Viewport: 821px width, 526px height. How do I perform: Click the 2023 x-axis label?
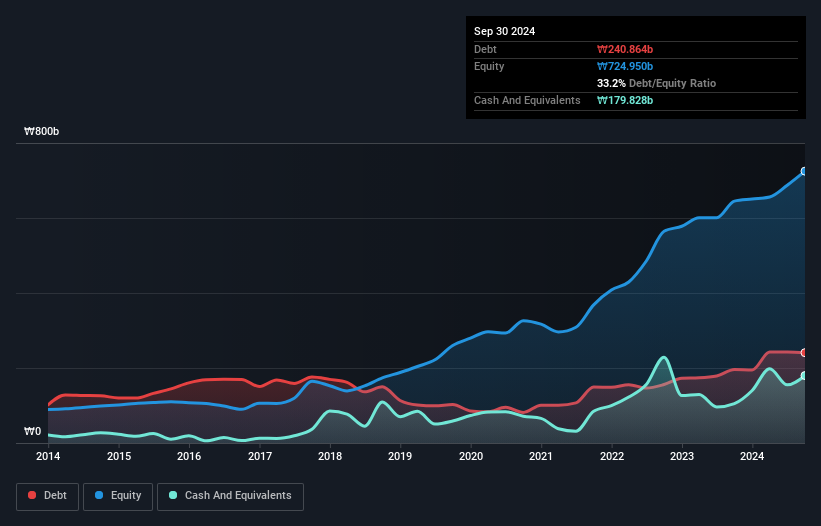pos(682,456)
